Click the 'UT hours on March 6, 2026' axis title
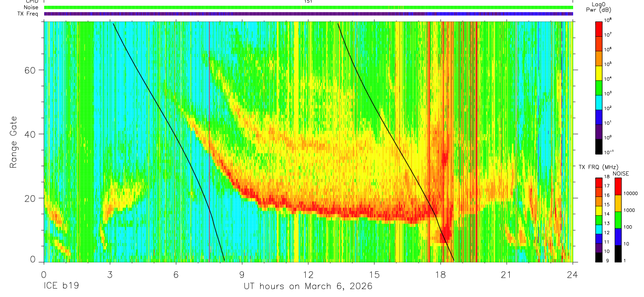Image resolution: width=644 pixels, height=297 pixels. (x=308, y=287)
